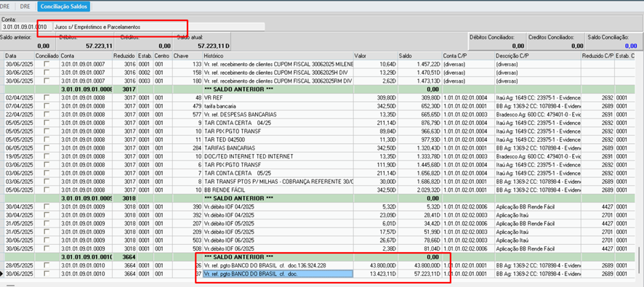Click the current row indicator arrow
The image size is (644, 287).
pyautogui.click(x=2, y=274)
